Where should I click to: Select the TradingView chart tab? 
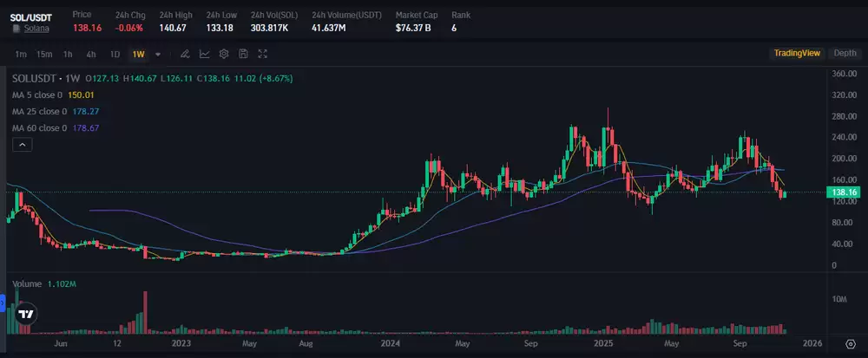click(x=797, y=53)
